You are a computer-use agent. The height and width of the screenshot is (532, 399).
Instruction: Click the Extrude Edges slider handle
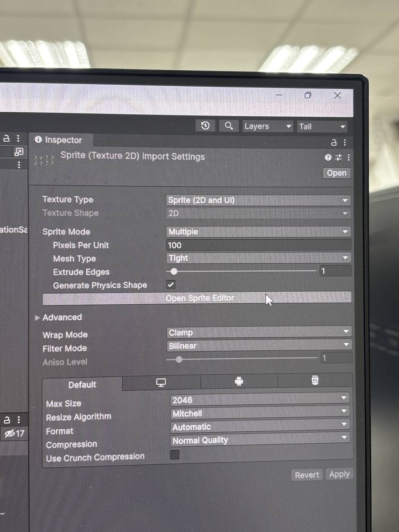[174, 271]
